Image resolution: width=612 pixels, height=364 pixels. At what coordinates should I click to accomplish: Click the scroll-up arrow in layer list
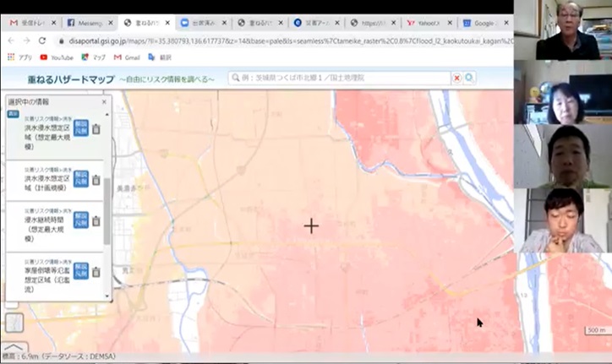[x=107, y=115]
